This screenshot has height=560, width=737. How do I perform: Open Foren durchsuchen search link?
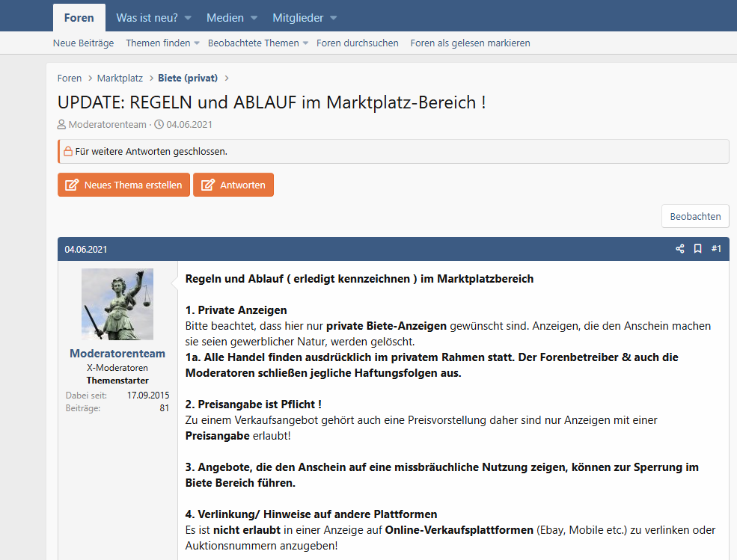357,43
